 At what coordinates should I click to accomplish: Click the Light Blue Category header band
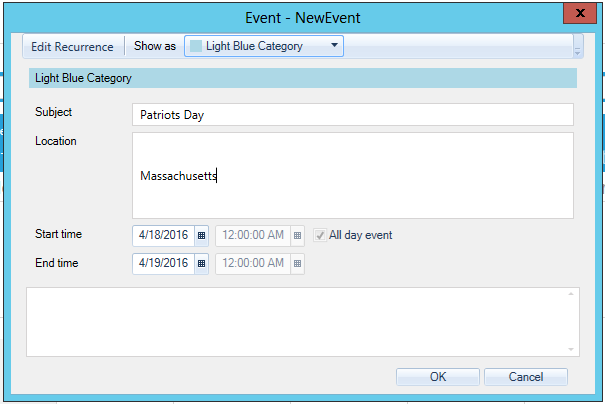(x=303, y=78)
